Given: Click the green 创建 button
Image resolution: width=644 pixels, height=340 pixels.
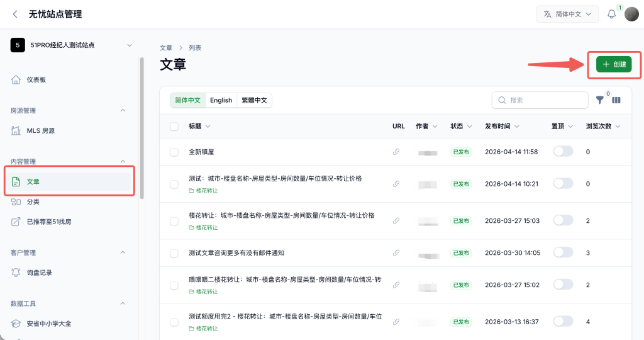Looking at the screenshot, I should tap(614, 64).
